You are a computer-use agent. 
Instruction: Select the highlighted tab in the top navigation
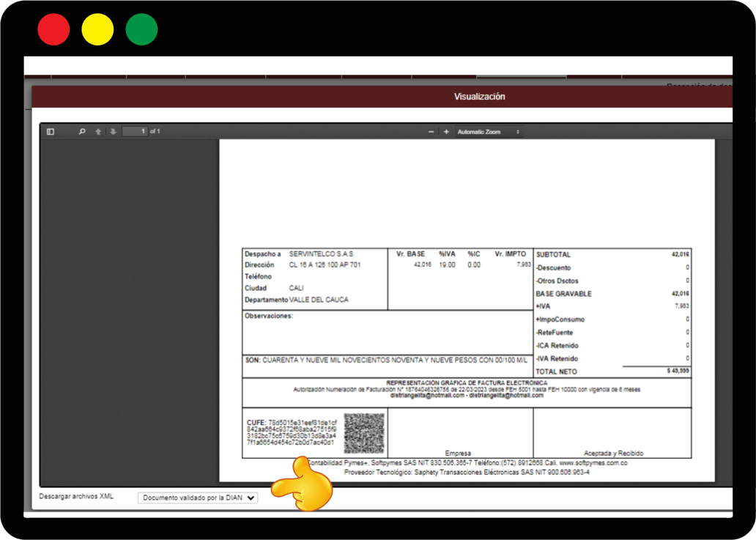click(x=520, y=76)
